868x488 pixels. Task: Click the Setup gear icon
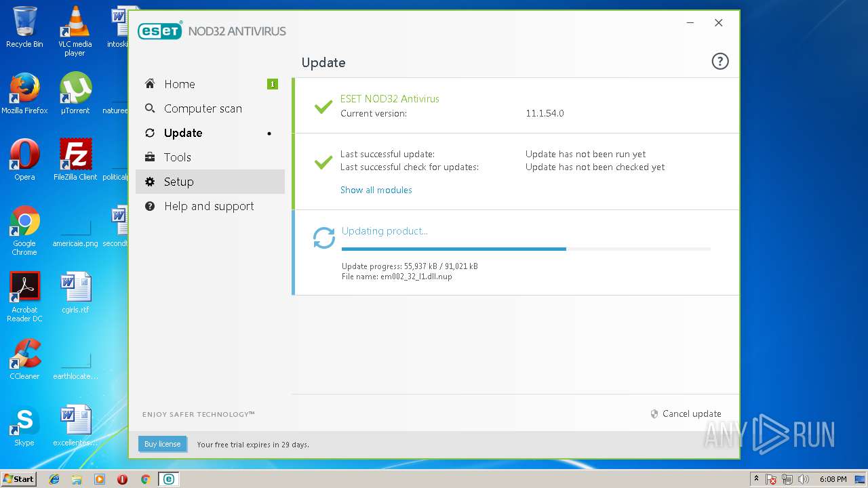click(x=150, y=182)
